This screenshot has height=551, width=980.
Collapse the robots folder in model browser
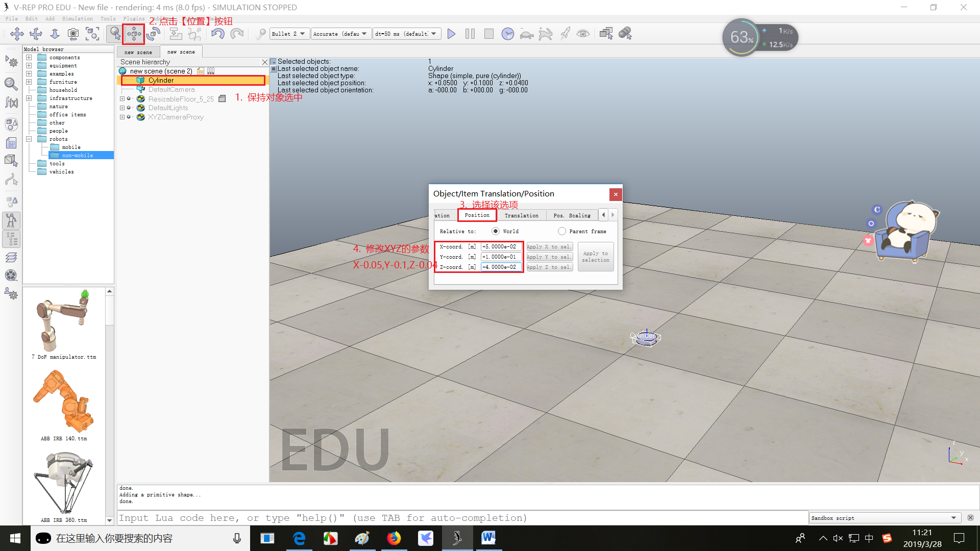[x=29, y=139]
